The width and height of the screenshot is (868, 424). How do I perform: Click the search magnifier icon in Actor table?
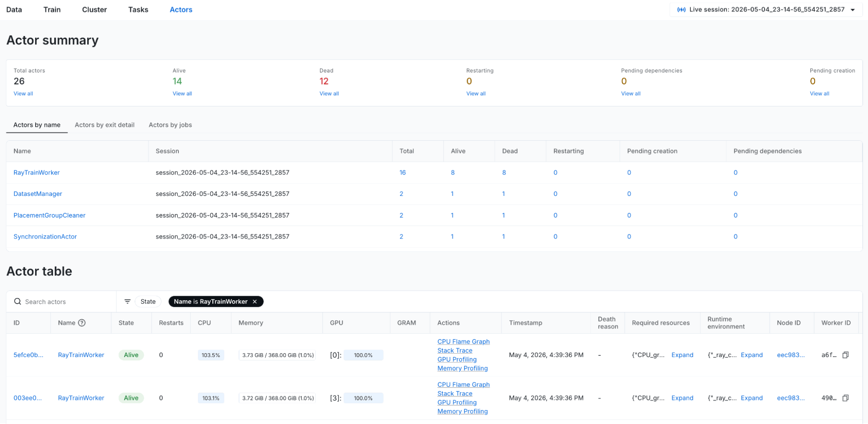[x=18, y=301]
